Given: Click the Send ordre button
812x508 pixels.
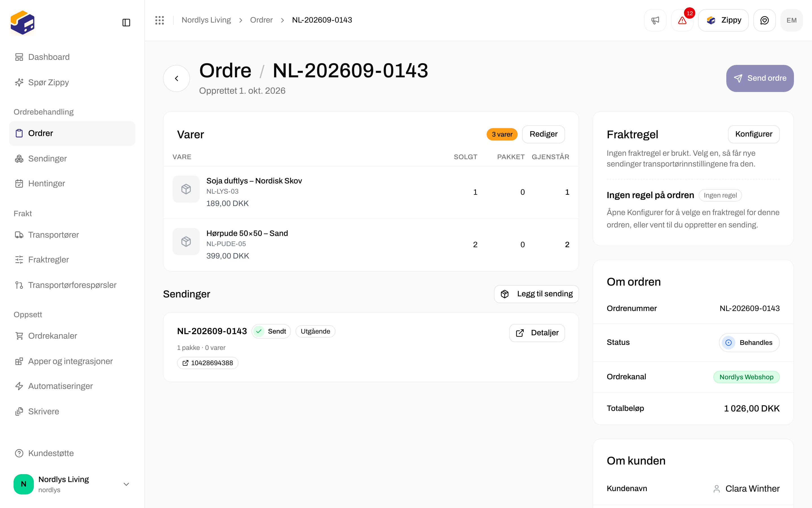Looking at the screenshot, I should (760, 78).
